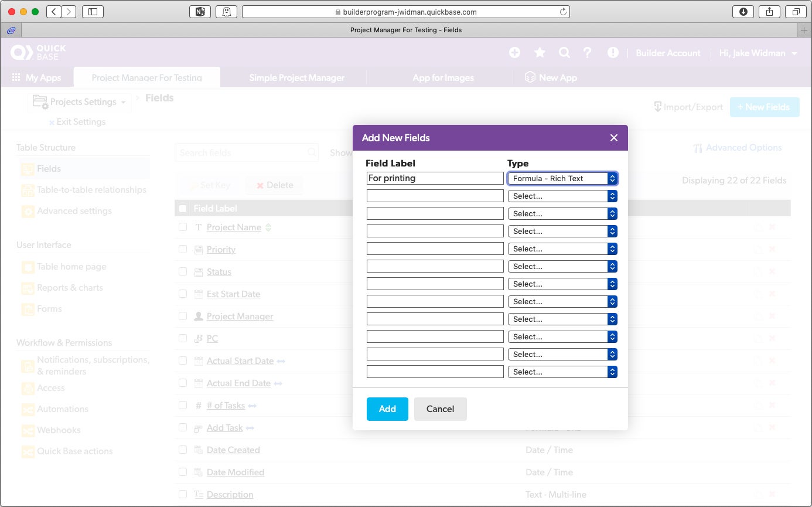Click the OneNote extension icon
This screenshot has width=812, height=507.
(x=200, y=11)
